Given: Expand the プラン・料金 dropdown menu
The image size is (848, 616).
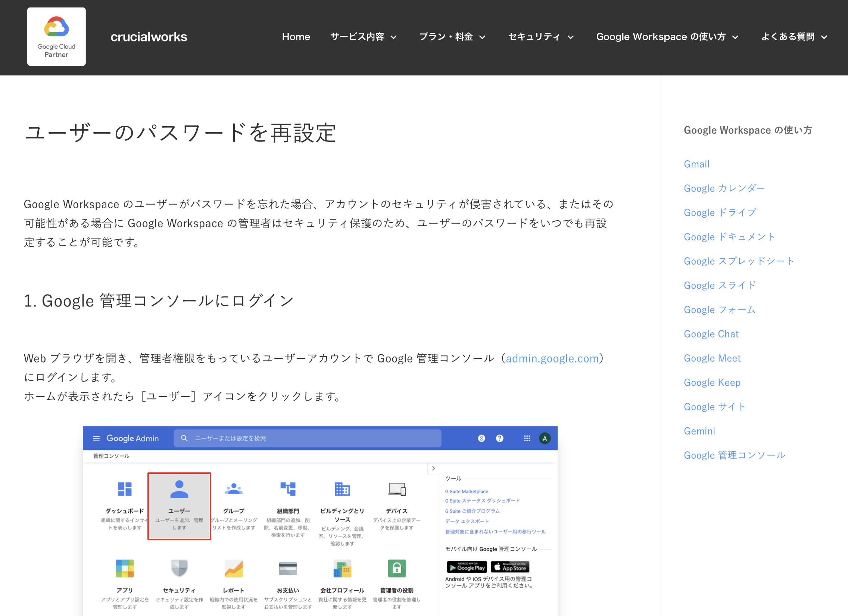Looking at the screenshot, I should [452, 37].
